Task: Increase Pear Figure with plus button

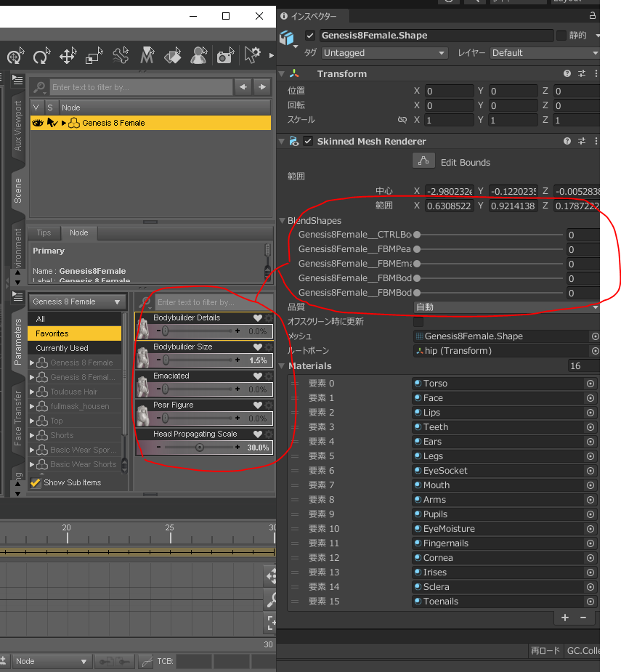Action: [x=238, y=418]
